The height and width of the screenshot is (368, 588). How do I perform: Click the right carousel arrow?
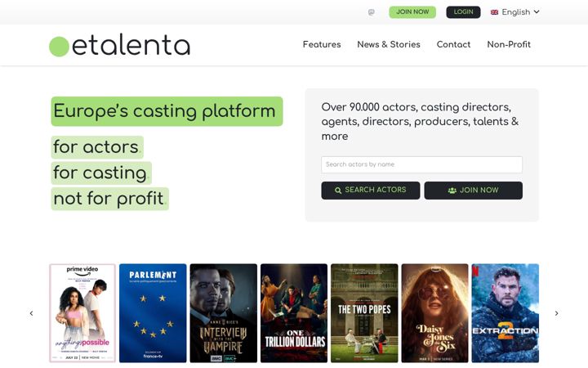coord(556,313)
